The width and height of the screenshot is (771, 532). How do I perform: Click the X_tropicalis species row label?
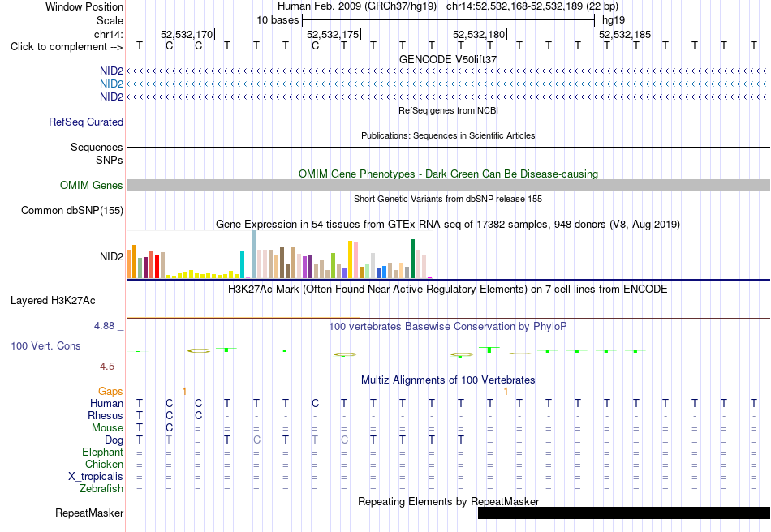point(96,477)
